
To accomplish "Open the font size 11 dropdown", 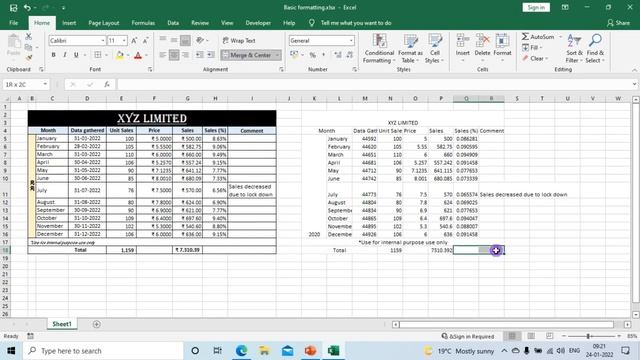I will click(124, 40).
